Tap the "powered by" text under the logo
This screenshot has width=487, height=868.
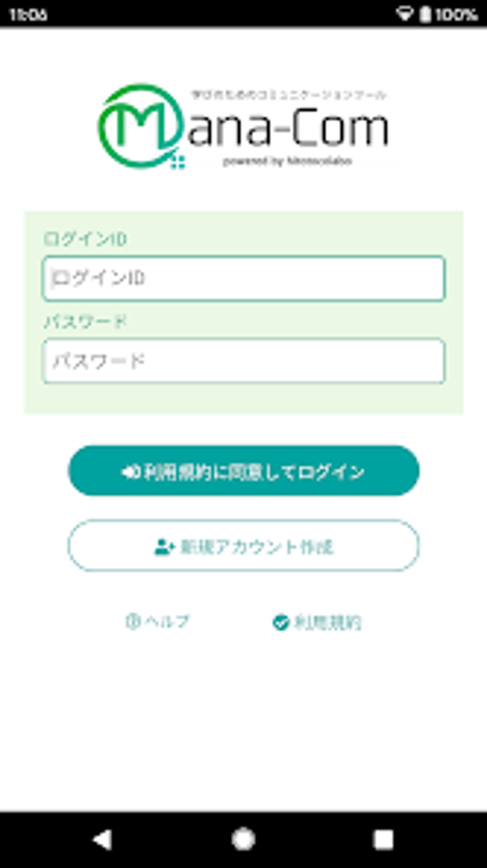tap(287, 161)
